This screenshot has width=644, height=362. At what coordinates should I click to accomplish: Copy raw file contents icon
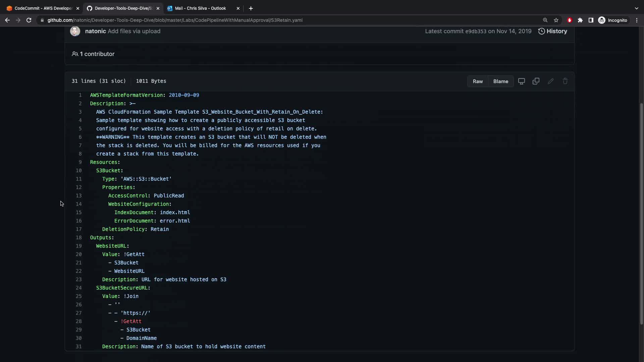click(536, 81)
